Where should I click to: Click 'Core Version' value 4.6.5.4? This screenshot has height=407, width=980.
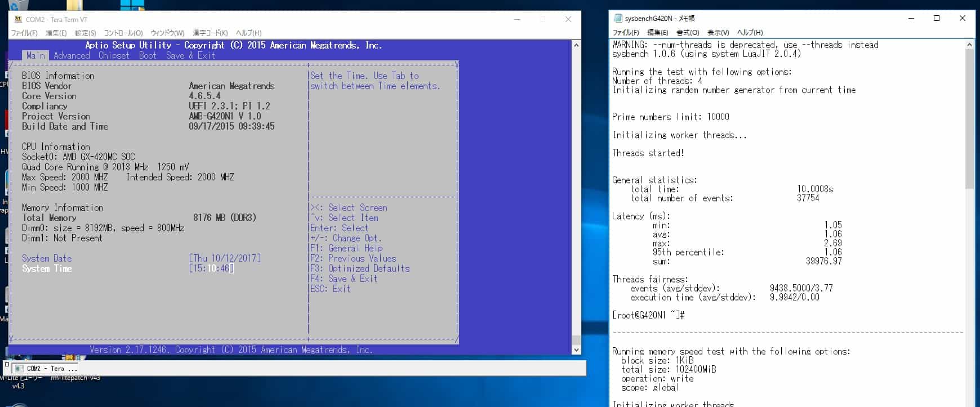coord(204,96)
